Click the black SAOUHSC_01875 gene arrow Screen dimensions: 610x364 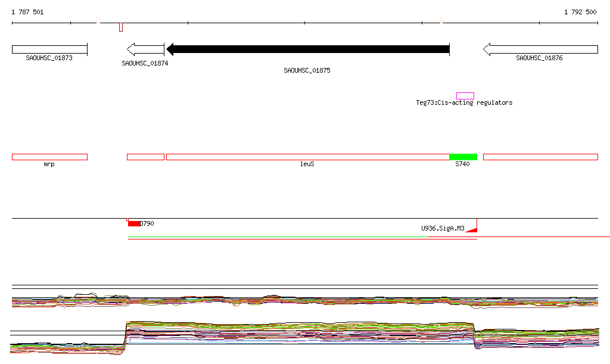pos(307,49)
